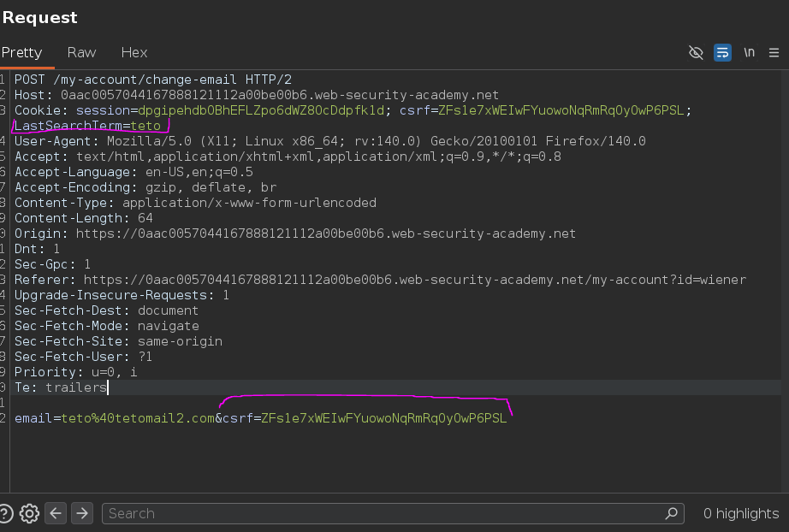Viewport: 789px width, 532px height.
Task: Click the 'Upgrade-Insecure-Requests: 1' line
Action: [122, 295]
